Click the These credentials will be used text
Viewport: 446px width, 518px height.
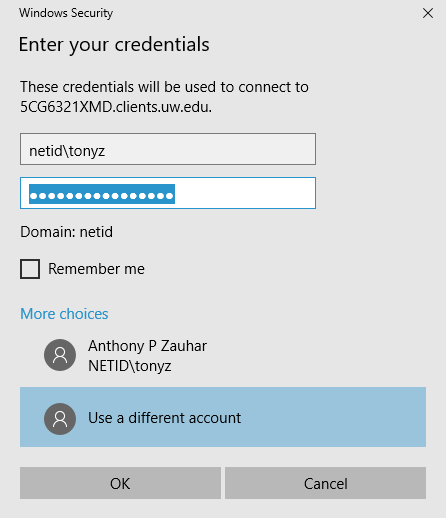coord(118,87)
